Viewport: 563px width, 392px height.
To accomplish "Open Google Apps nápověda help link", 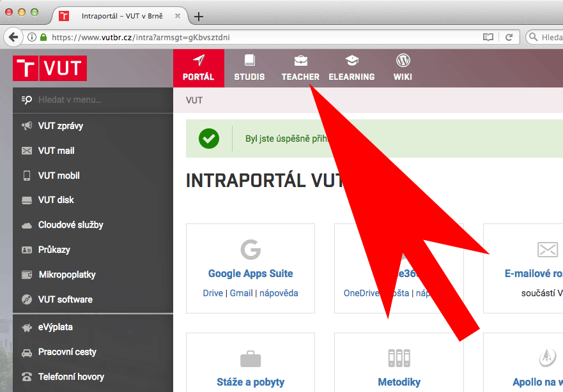I will [279, 294].
